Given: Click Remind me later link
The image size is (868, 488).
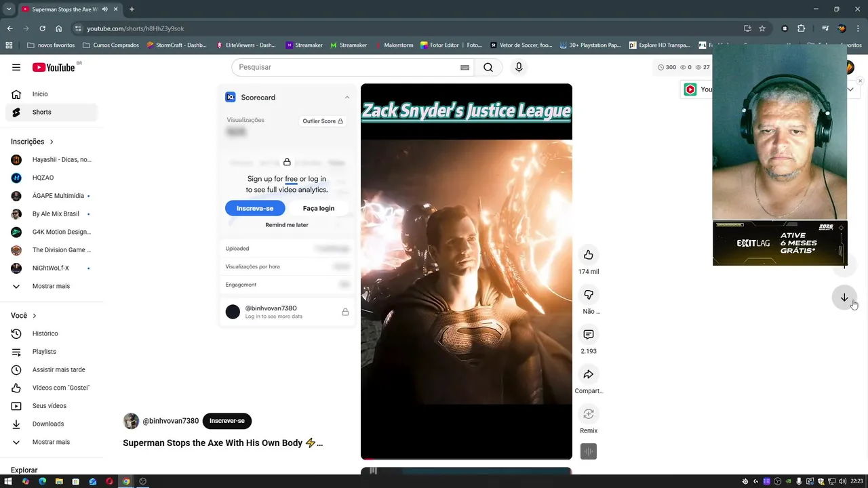Looking at the screenshot, I should click(x=287, y=225).
